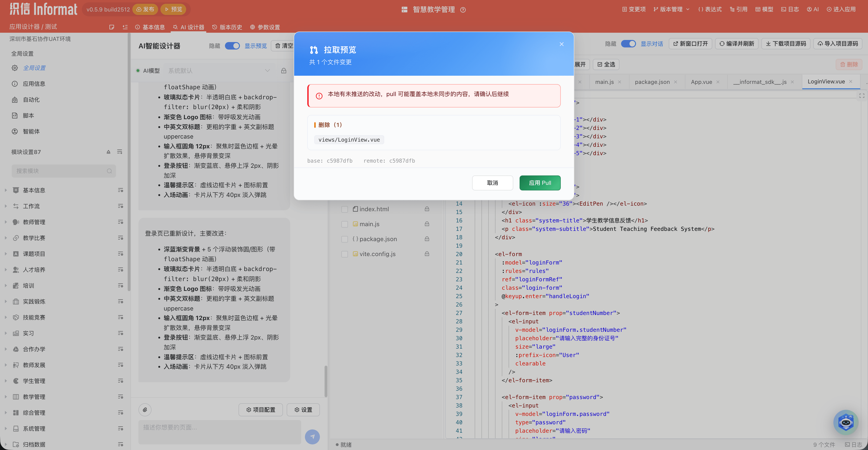Open 日志 in top bar
The height and width of the screenshot is (450, 868).
tap(790, 9)
